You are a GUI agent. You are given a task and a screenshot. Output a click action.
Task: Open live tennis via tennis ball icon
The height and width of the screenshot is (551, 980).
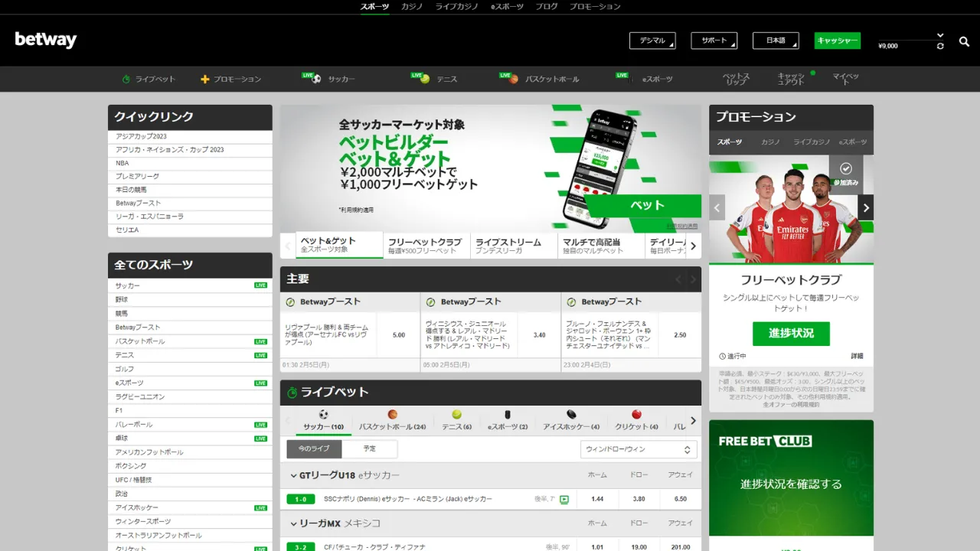pyautogui.click(x=425, y=79)
